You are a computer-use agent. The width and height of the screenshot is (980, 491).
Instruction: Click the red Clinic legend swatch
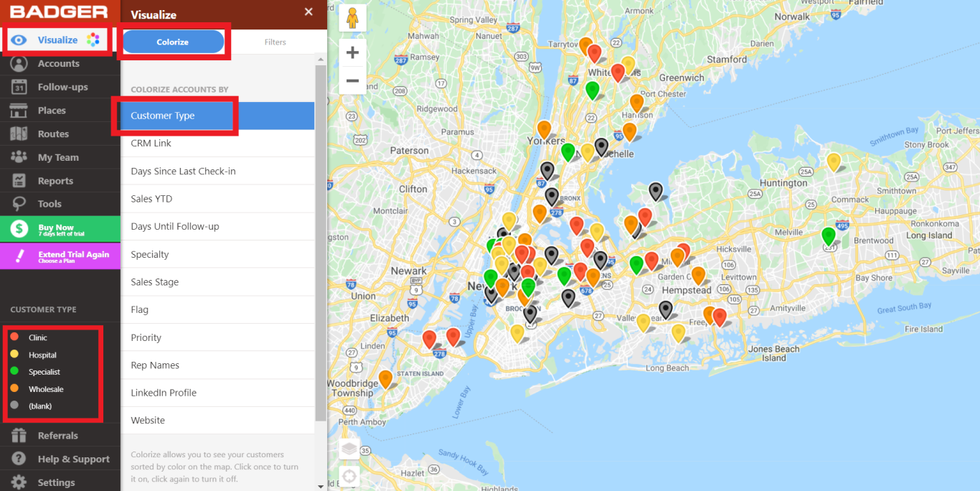pos(14,337)
